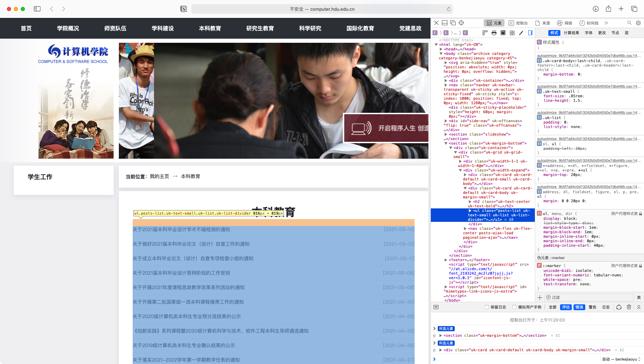This screenshot has height=364, width=644.
Task: Open the 计算结果 computed styles tab
Action: pyautogui.click(x=571, y=33)
